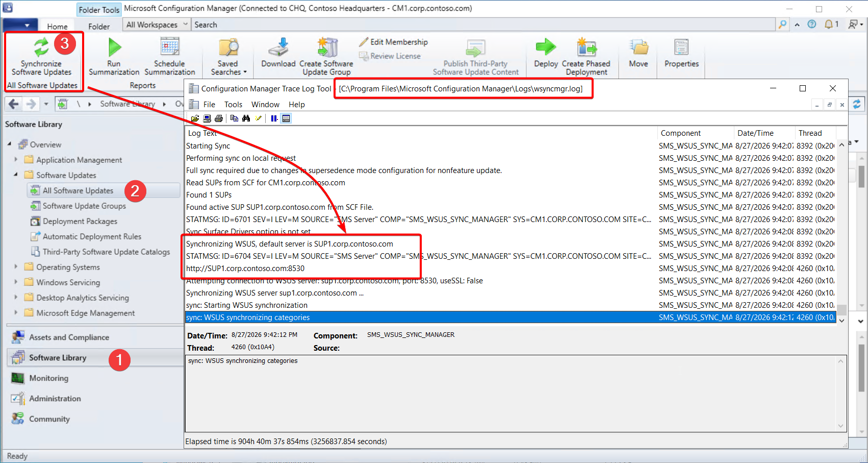Viewport: 868px width, 463px height.
Task: Open the Window menu in Trace Log Tool
Action: tap(265, 105)
